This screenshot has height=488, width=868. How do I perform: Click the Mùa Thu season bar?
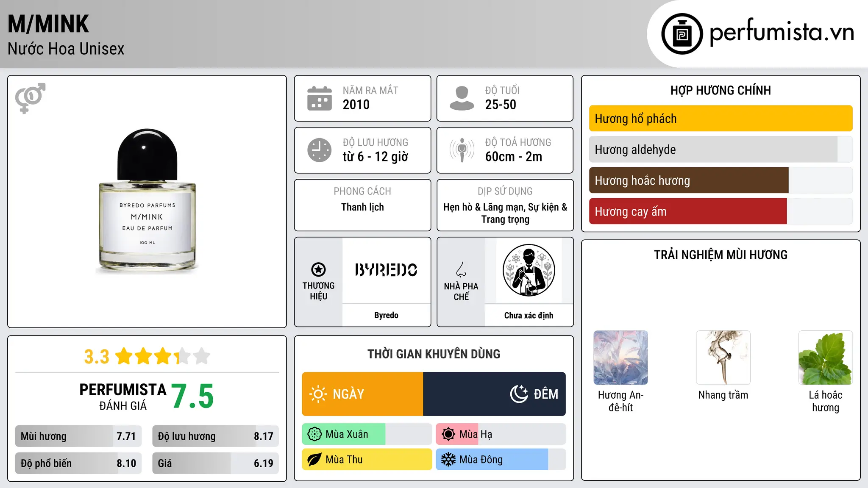[x=367, y=460]
